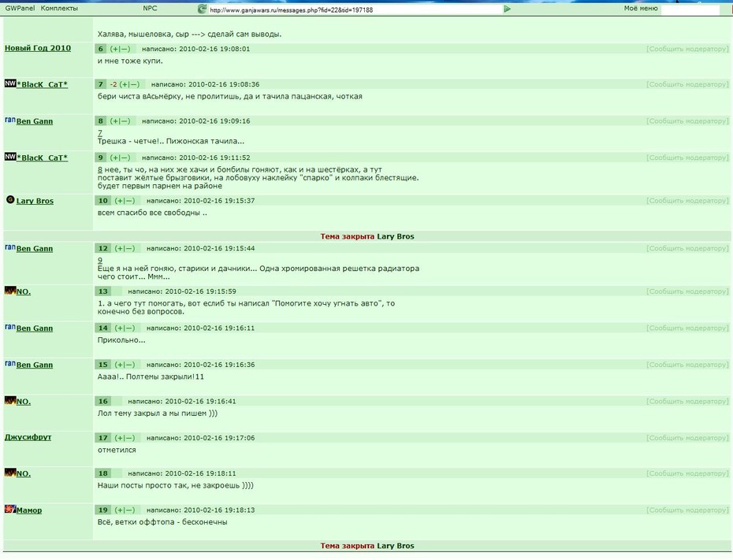Report post 19 with Сообщить модератору
This screenshot has height=560, width=733.
(687, 510)
